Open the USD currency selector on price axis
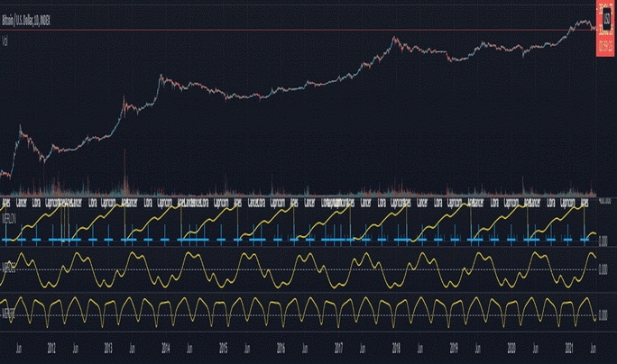 606,16
